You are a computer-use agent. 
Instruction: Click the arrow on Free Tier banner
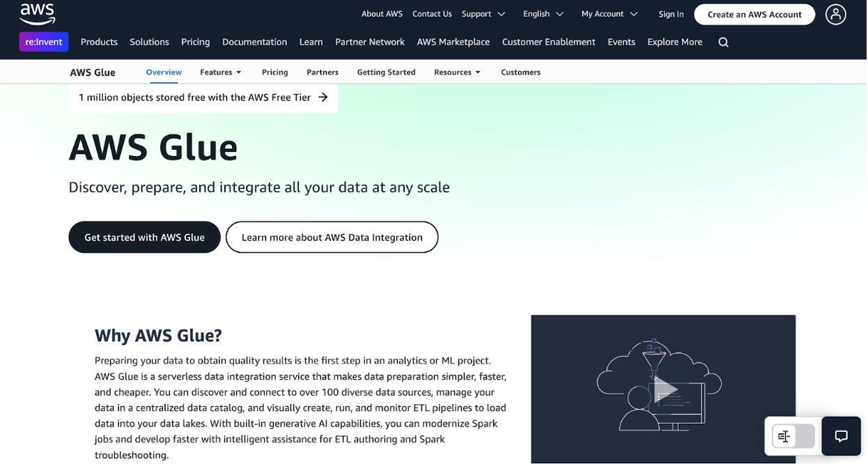(x=323, y=98)
